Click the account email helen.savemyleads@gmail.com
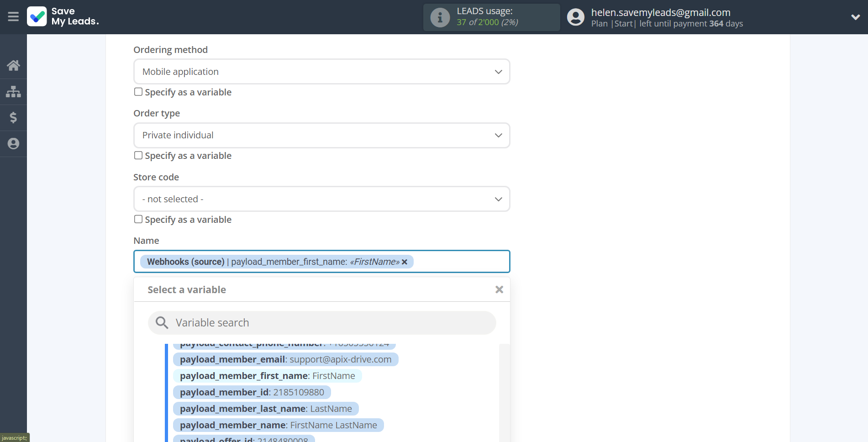The height and width of the screenshot is (442, 868). [x=661, y=12]
